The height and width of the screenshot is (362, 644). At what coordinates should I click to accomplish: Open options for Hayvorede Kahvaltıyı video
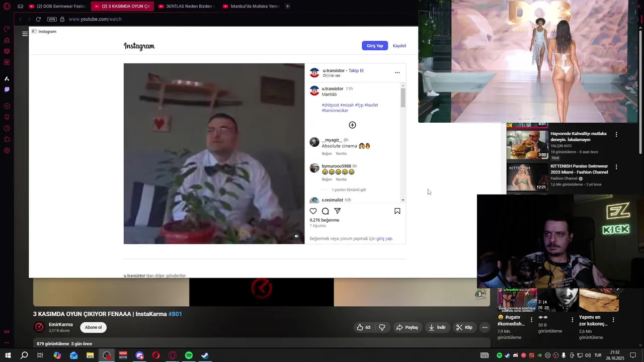click(616, 134)
